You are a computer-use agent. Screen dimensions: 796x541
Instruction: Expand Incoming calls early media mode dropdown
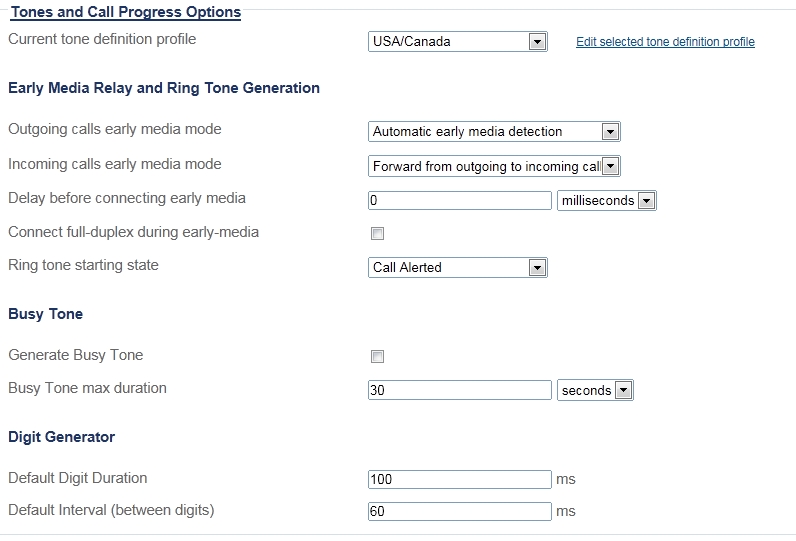click(494, 166)
